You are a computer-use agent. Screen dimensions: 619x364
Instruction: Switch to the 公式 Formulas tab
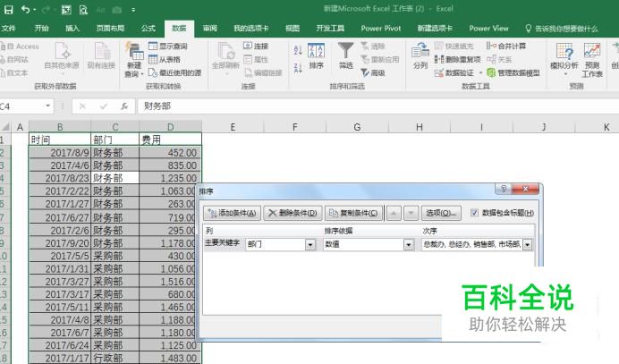[148, 29]
